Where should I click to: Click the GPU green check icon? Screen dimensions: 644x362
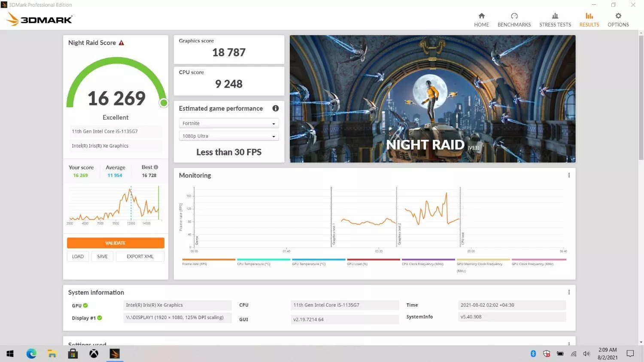pyautogui.click(x=85, y=305)
